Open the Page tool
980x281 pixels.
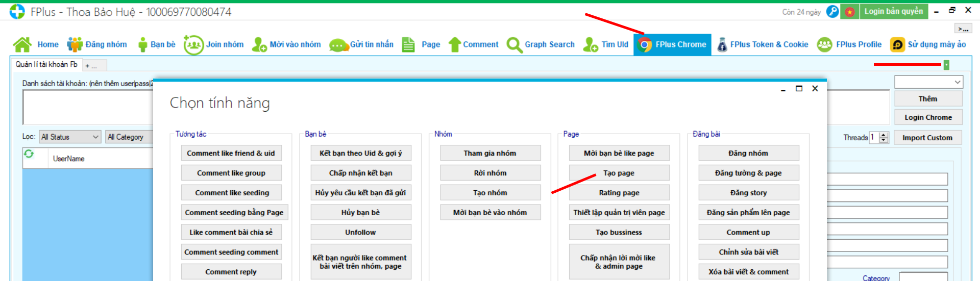[421, 45]
